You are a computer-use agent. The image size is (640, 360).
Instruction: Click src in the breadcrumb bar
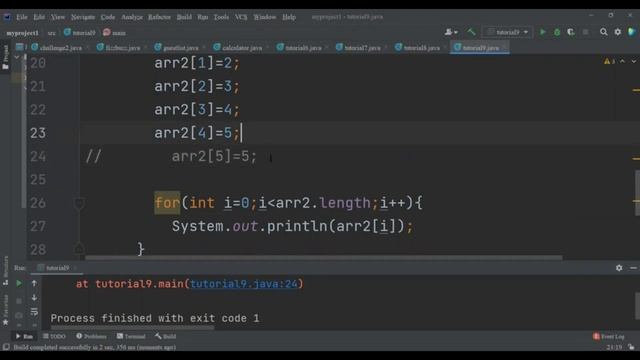coord(51,33)
